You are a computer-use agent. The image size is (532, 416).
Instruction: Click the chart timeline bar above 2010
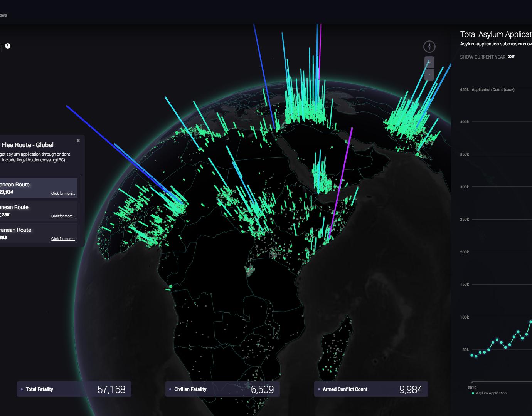502,382
